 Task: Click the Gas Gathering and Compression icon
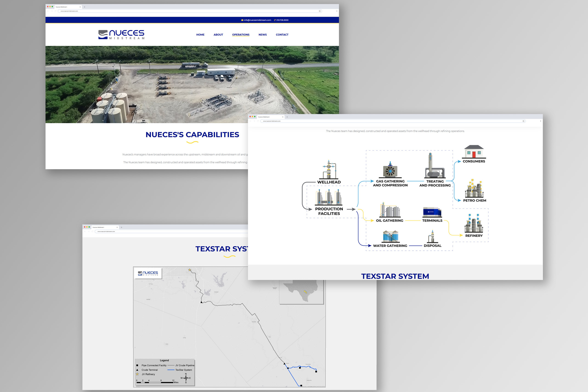click(390, 170)
